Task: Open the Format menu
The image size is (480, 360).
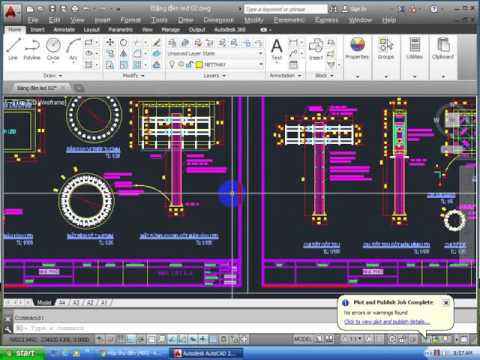Action: click(131, 20)
